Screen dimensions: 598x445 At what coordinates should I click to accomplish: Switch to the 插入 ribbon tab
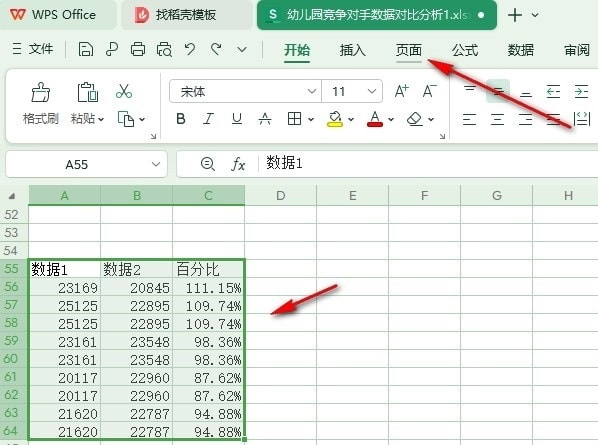[x=352, y=50]
